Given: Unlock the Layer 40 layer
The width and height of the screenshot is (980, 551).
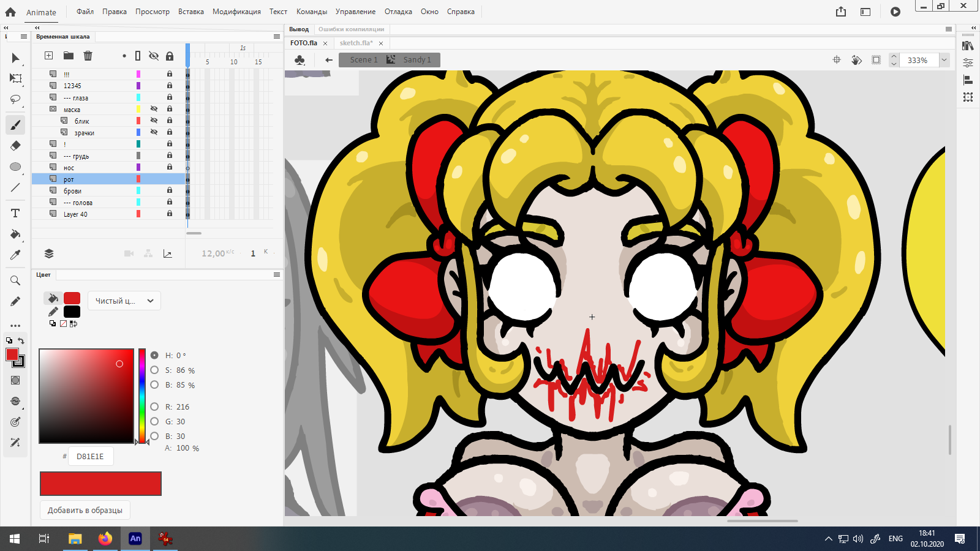Looking at the screenshot, I should (x=170, y=214).
